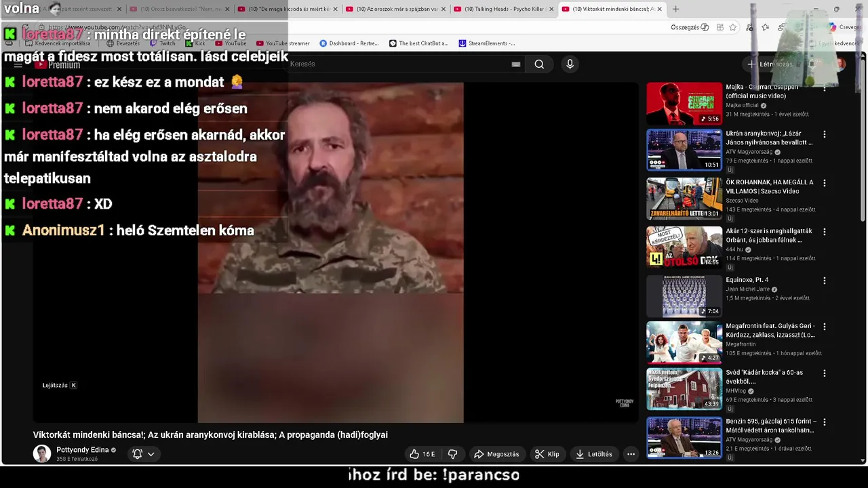This screenshot has width=868, height=488.
Task: Open options menu for Benzin 595 video
Action: [825, 422]
